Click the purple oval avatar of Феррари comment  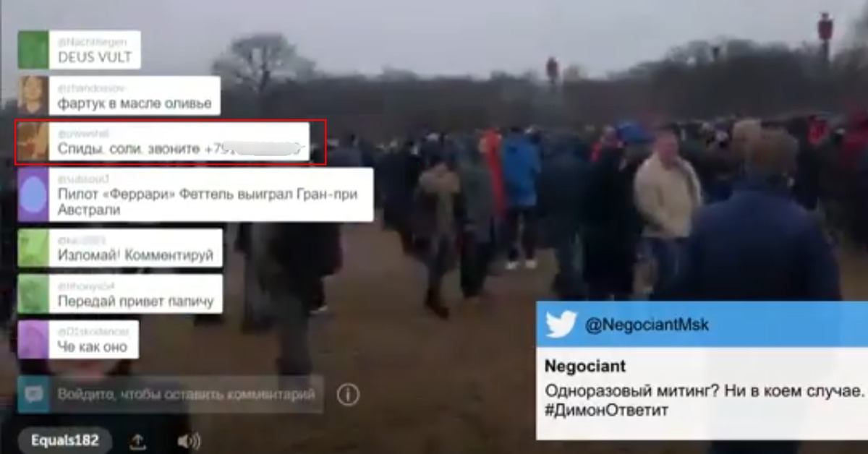(x=33, y=195)
